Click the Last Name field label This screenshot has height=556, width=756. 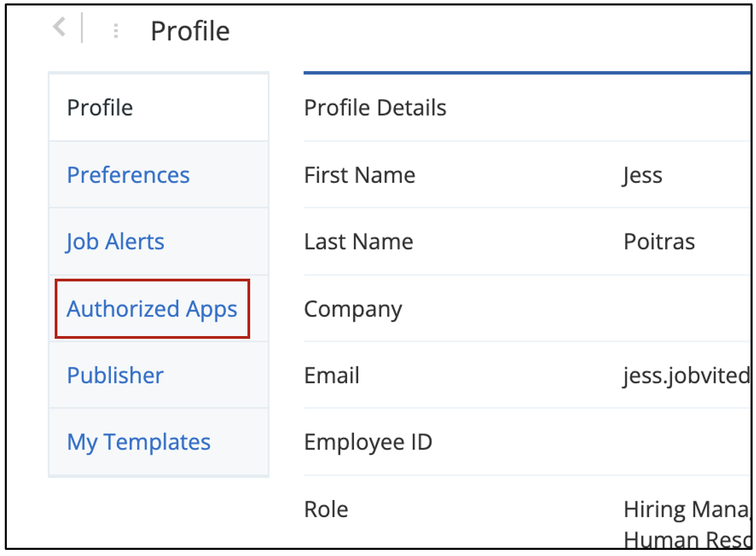(x=358, y=242)
